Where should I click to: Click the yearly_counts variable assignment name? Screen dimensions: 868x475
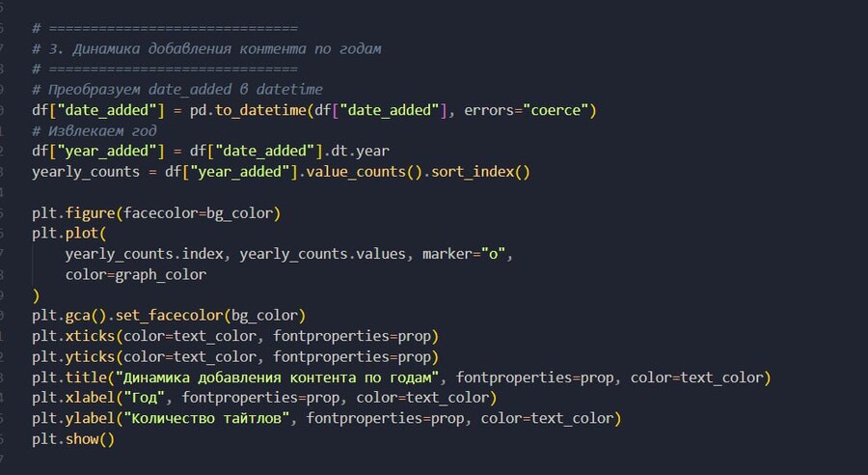click(x=86, y=172)
